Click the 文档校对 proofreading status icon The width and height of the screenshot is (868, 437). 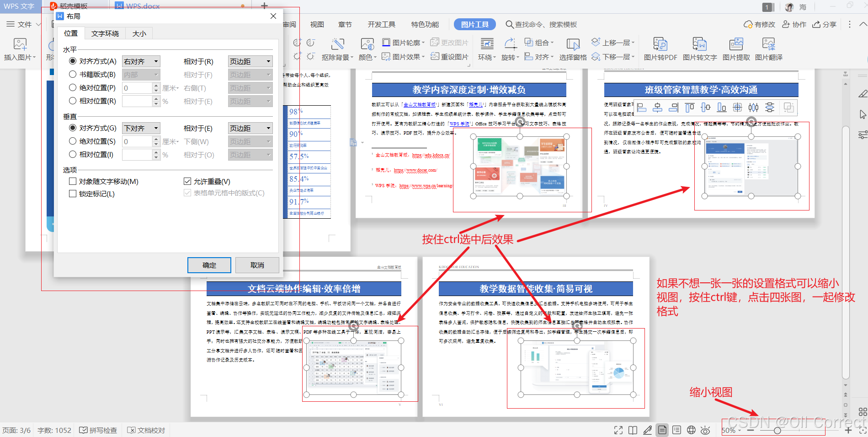coord(131,430)
